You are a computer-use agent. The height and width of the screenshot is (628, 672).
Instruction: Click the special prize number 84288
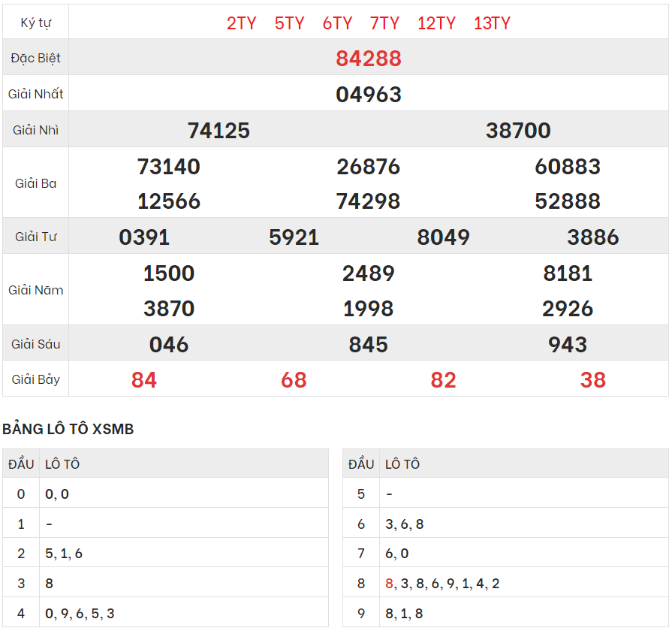pos(368,59)
